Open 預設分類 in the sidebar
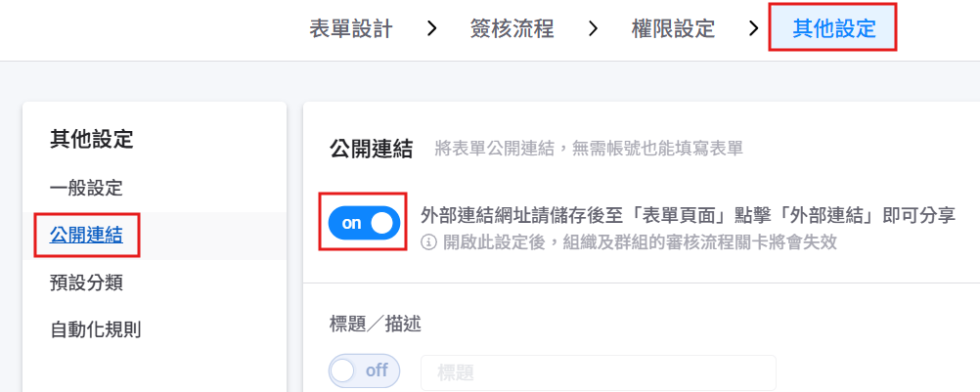Screen dimensions: 980x392 point(86,283)
